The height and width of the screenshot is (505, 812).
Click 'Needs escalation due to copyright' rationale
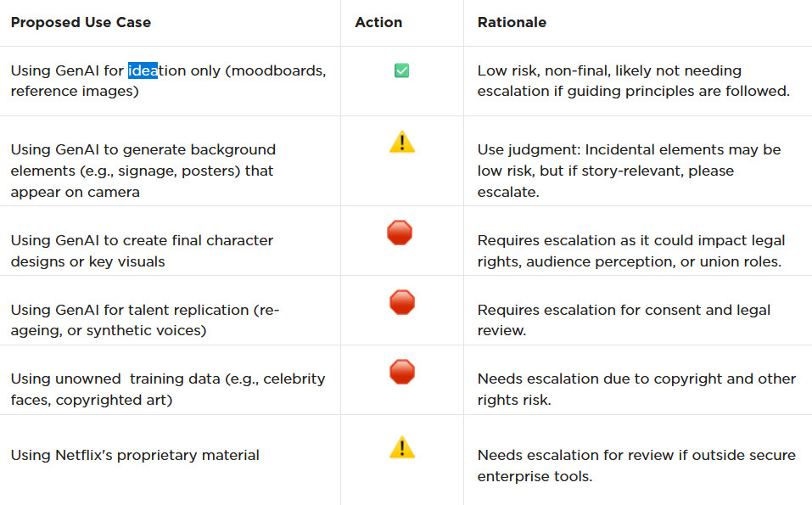[636, 389]
